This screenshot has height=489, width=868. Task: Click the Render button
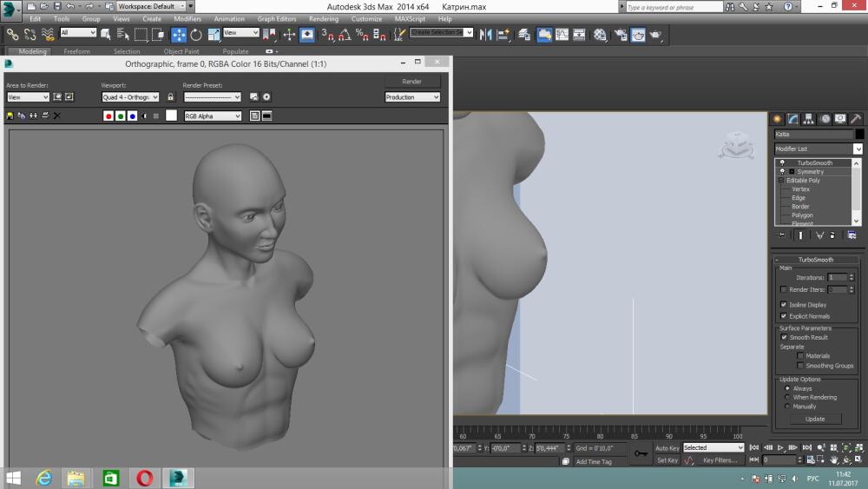coord(411,82)
